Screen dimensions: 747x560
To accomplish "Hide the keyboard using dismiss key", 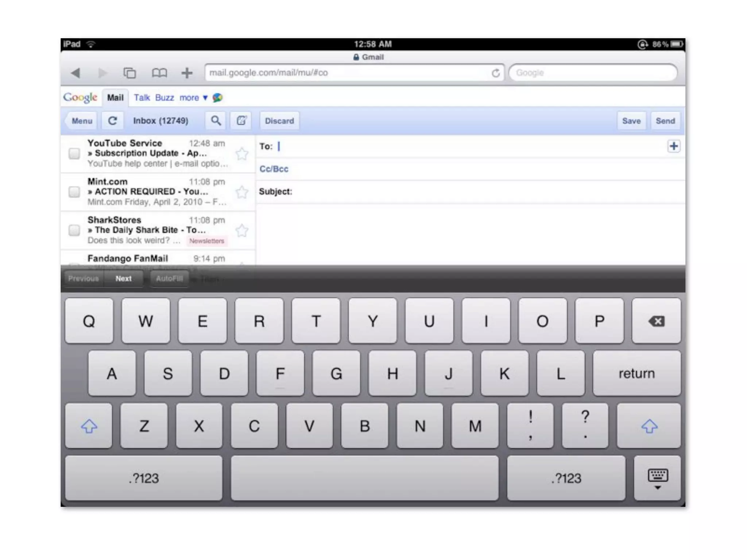I will point(657,478).
